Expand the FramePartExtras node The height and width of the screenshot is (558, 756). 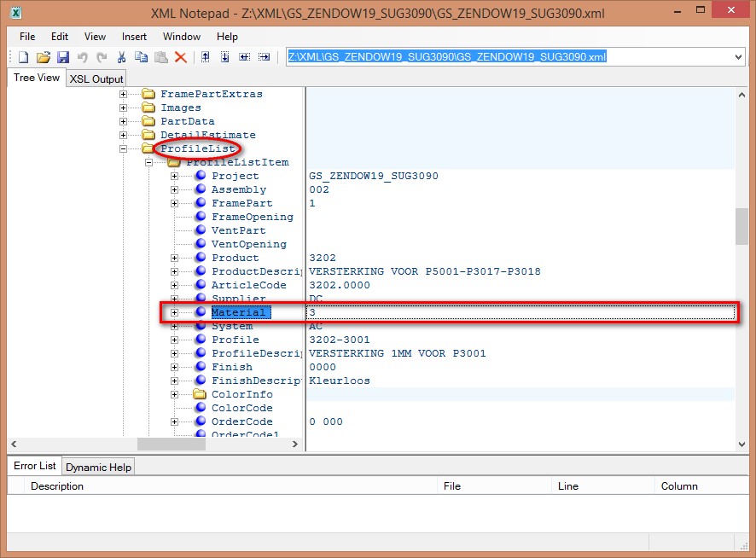pyautogui.click(x=124, y=94)
